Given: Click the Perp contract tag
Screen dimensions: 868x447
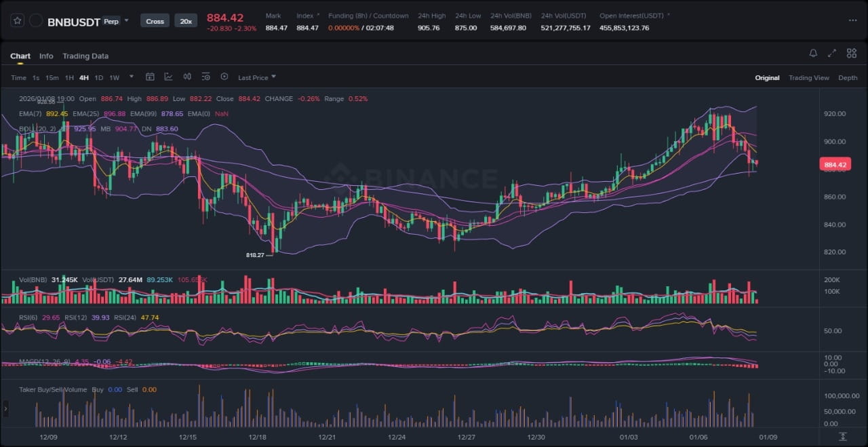Looking at the screenshot, I should click(110, 21).
